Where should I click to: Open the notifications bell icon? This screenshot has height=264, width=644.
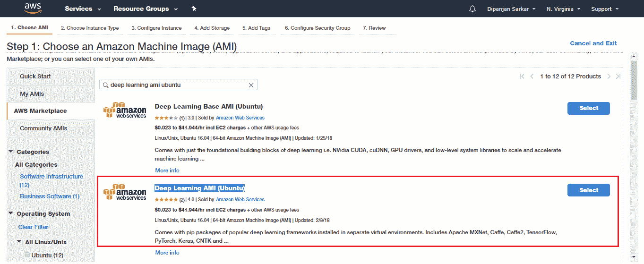[472, 9]
